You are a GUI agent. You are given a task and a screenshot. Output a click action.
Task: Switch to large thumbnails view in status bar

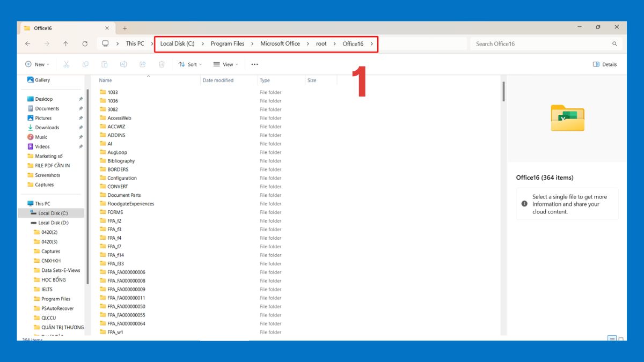(x=621, y=339)
